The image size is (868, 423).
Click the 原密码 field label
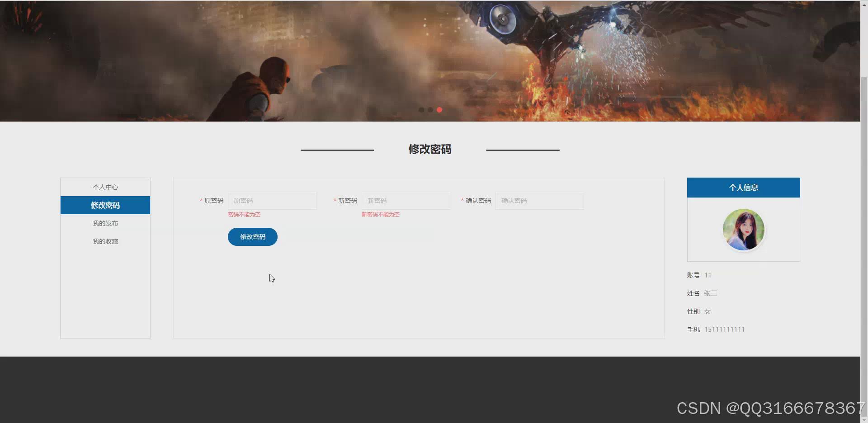click(214, 201)
